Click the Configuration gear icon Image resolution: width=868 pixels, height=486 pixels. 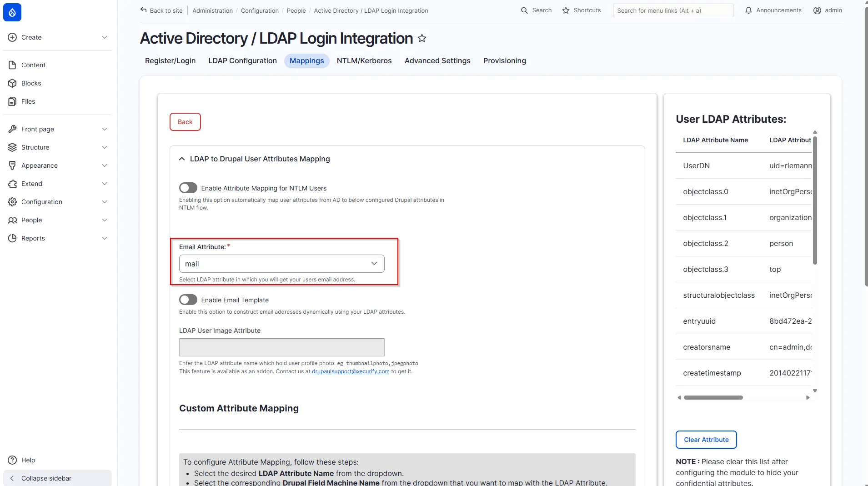point(12,202)
